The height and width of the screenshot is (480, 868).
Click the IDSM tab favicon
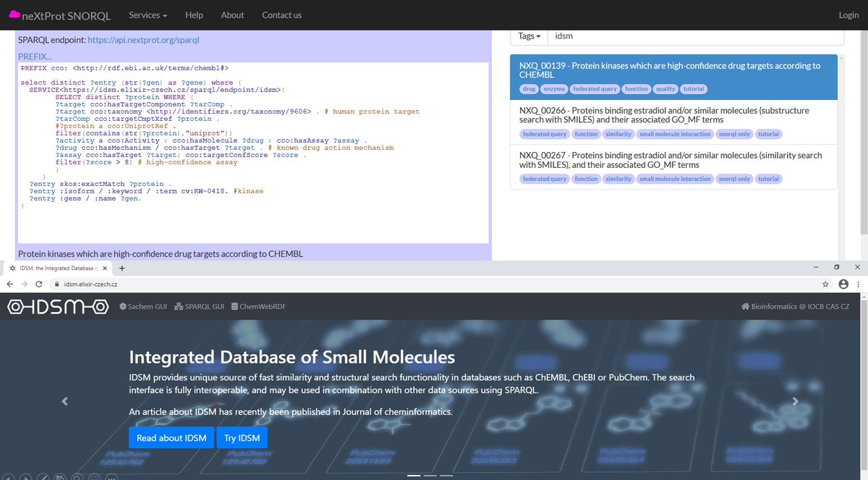(x=12, y=268)
